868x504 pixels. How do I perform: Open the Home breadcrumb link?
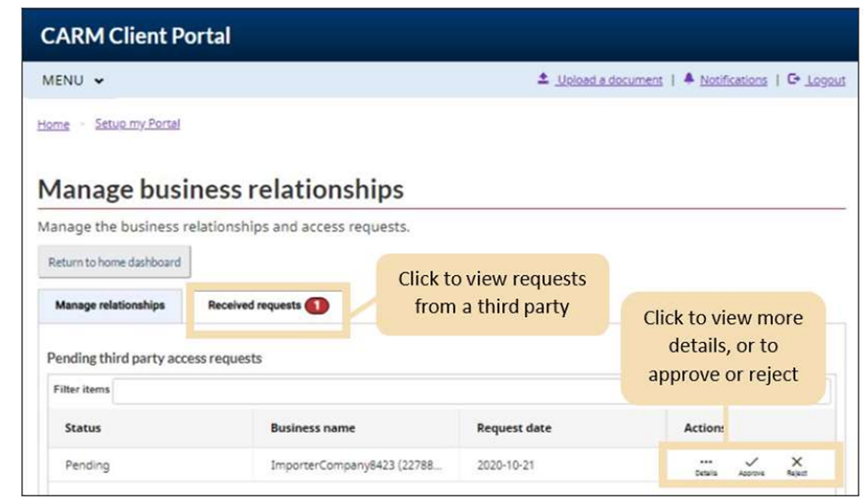[53, 125]
